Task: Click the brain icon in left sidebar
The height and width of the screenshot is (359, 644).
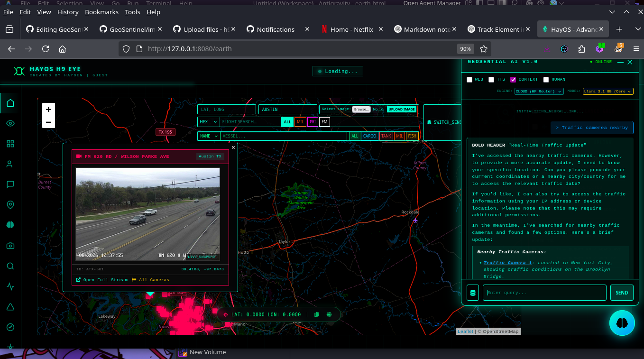Action: (x=10, y=225)
